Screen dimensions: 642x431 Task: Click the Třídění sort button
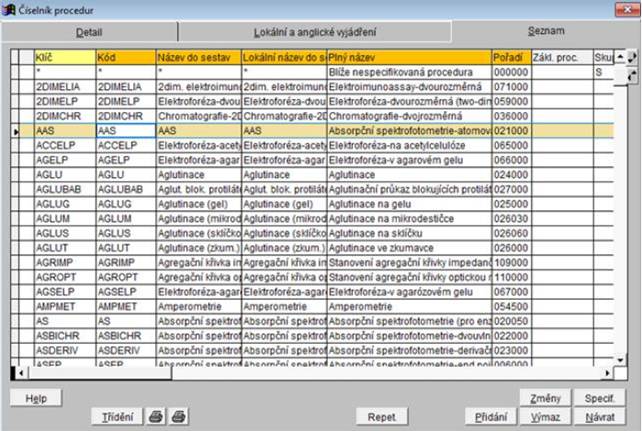coord(116,415)
